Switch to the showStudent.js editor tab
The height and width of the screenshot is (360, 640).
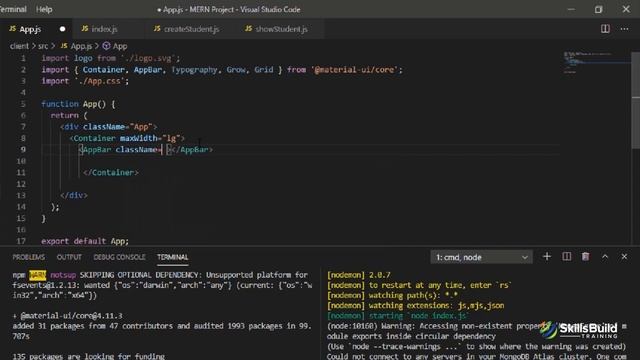[281, 29]
